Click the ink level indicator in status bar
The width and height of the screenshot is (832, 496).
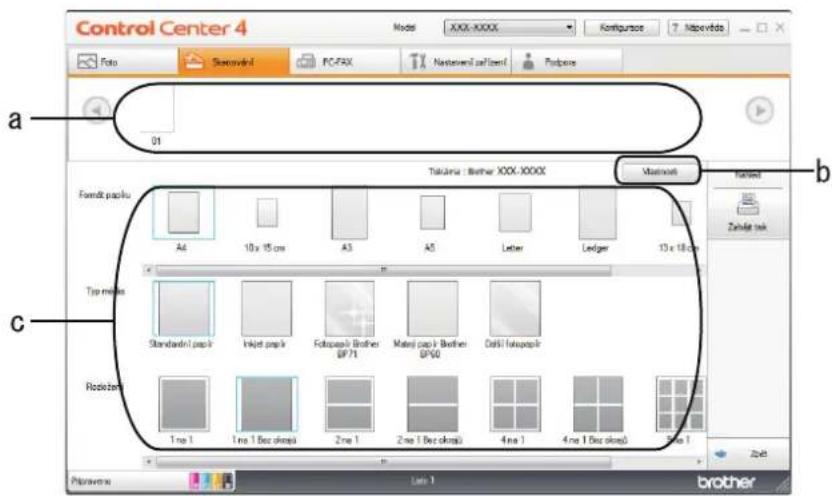(x=211, y=481)
